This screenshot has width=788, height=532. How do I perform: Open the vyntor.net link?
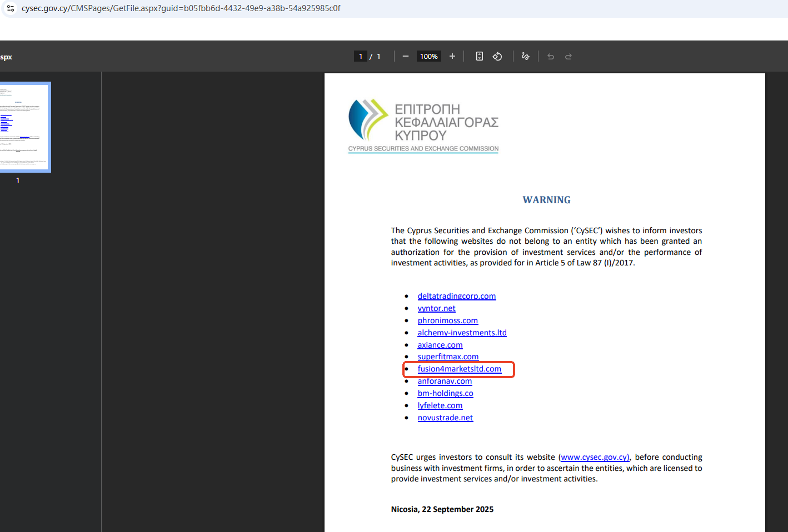437,308
